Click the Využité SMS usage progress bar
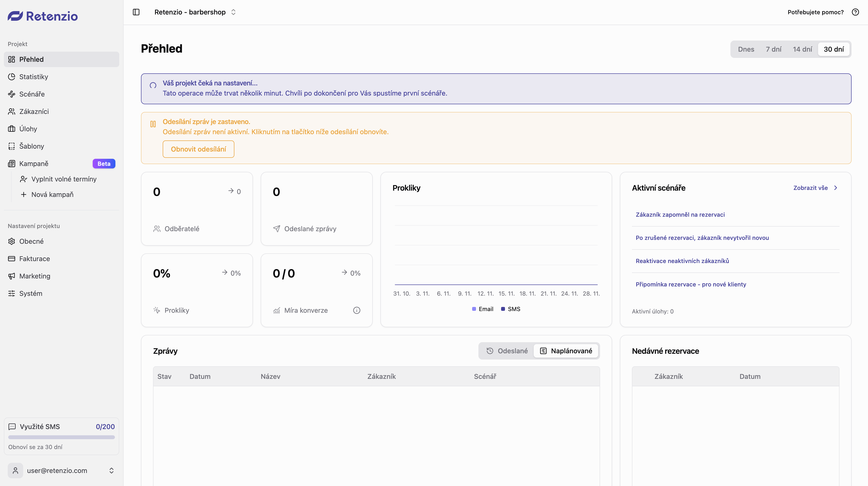This screenshot has width=868, height=486. click(x=61, y=437)
